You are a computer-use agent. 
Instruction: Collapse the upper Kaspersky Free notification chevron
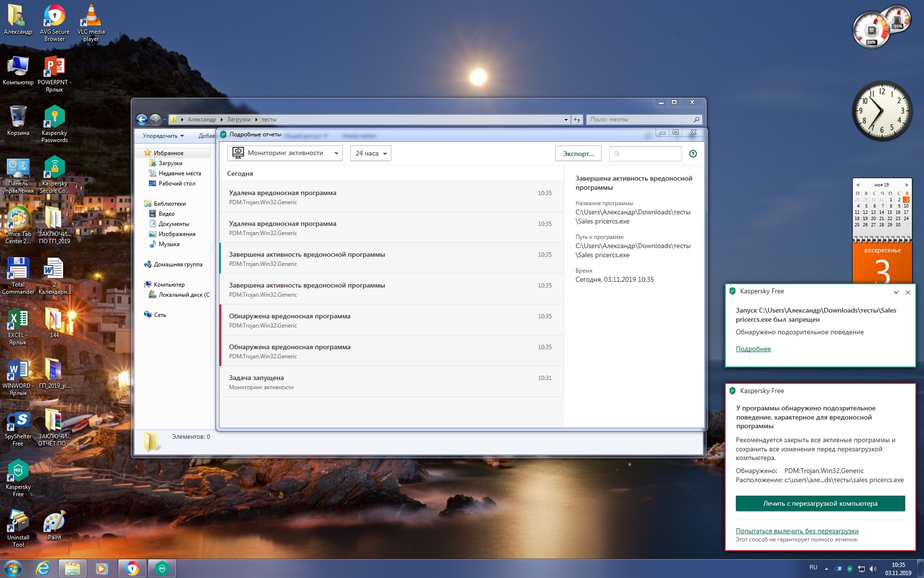point(896,292)
